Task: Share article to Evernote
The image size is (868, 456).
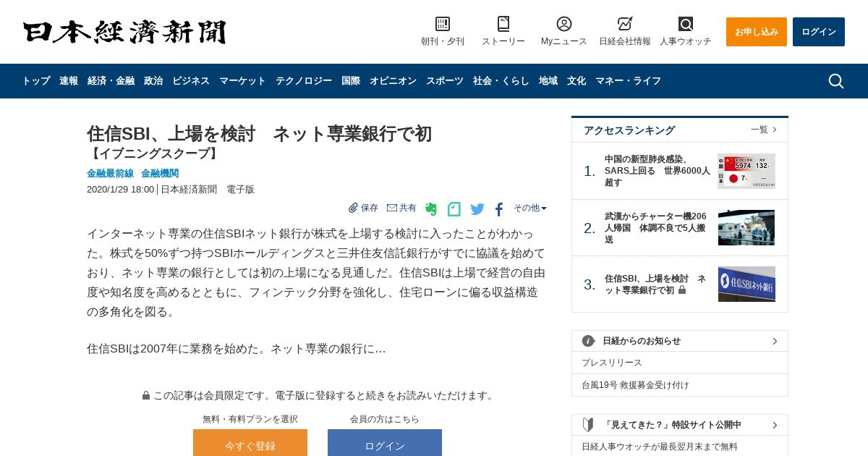Action: pos(431,209)
